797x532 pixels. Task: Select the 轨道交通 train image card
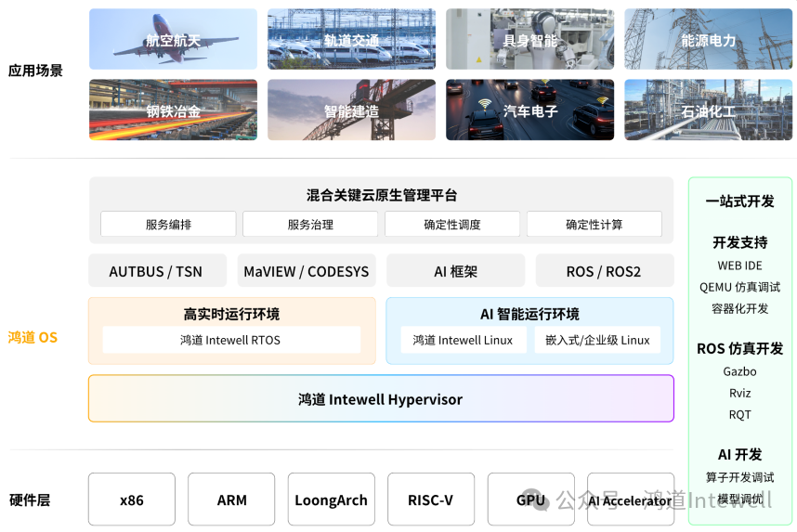click(x=352, y=39)
